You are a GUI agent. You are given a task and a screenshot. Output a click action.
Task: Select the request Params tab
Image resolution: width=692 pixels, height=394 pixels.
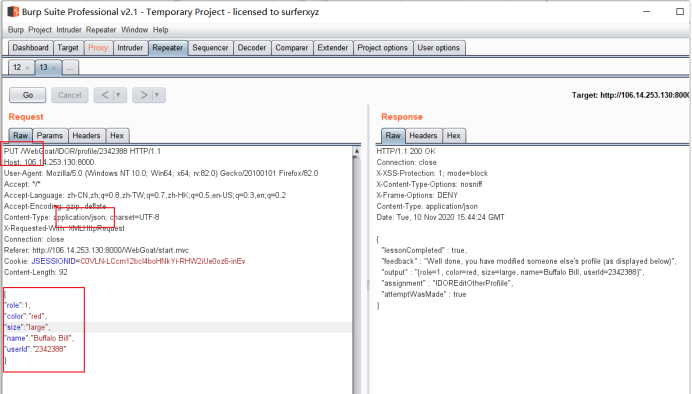(x=50, y=135)
